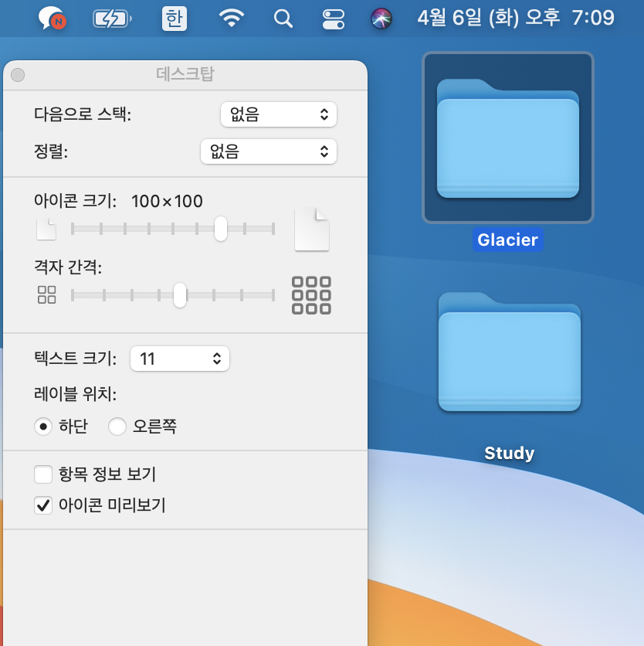The height and width of the screenshot is (646, 644).
Task: Close the 데스크탑 view options window
Action: (18, 75)
